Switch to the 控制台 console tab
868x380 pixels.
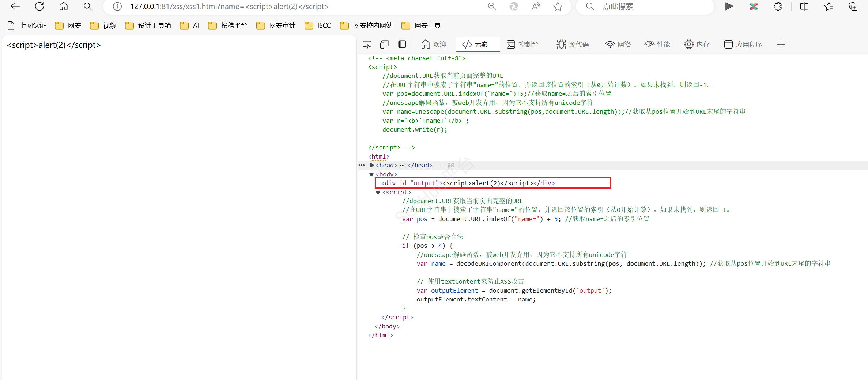[x=522, y=45]
